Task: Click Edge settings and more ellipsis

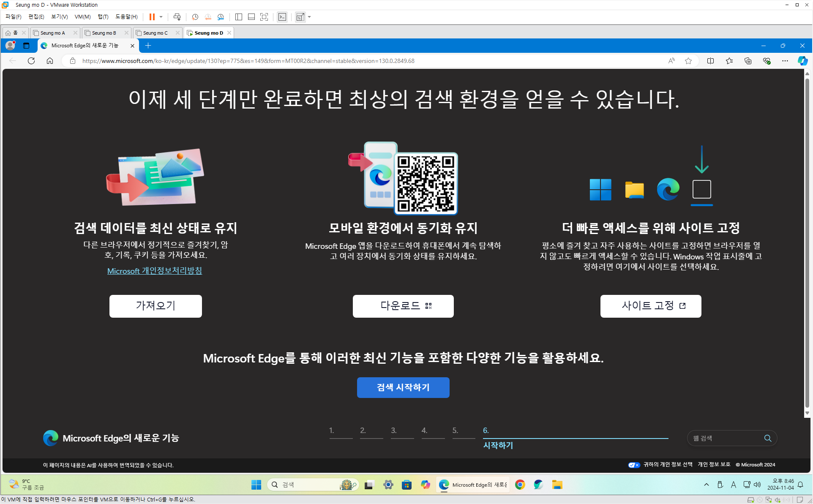Action: (785, 61)
